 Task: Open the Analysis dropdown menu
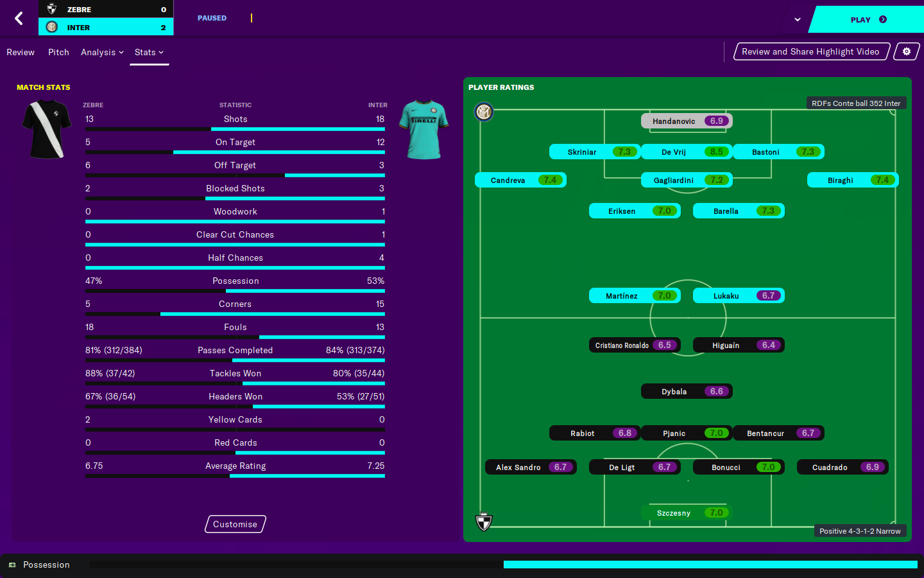point(102,52)
